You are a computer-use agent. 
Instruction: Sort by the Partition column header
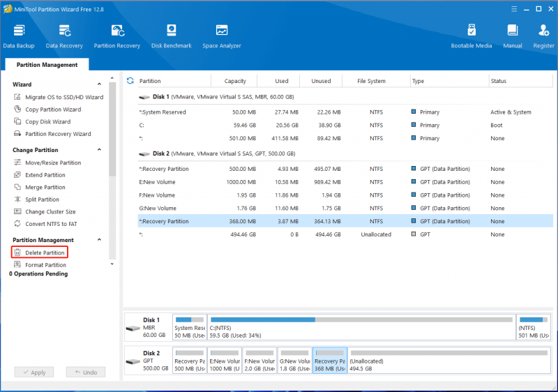coord(174,81)
